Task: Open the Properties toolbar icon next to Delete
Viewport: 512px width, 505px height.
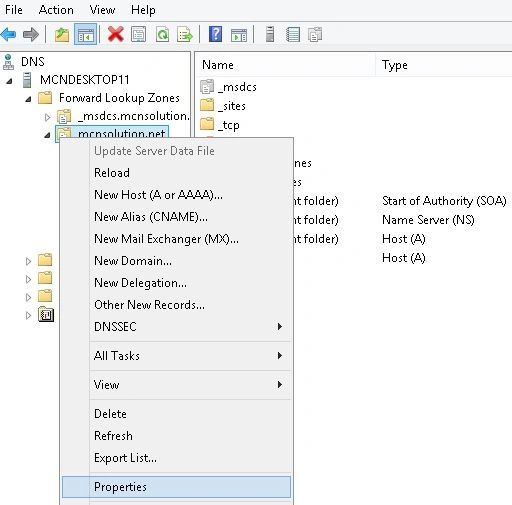Action: [x=139, y=34]
